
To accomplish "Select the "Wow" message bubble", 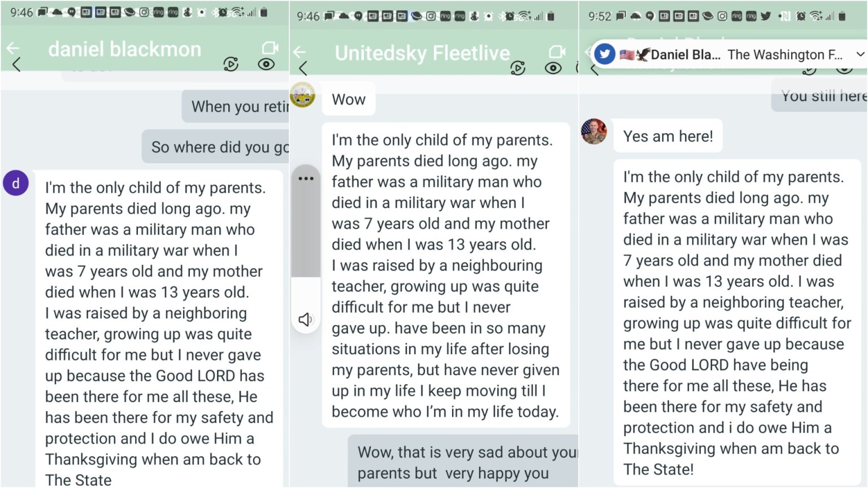I will pos(349,100).
